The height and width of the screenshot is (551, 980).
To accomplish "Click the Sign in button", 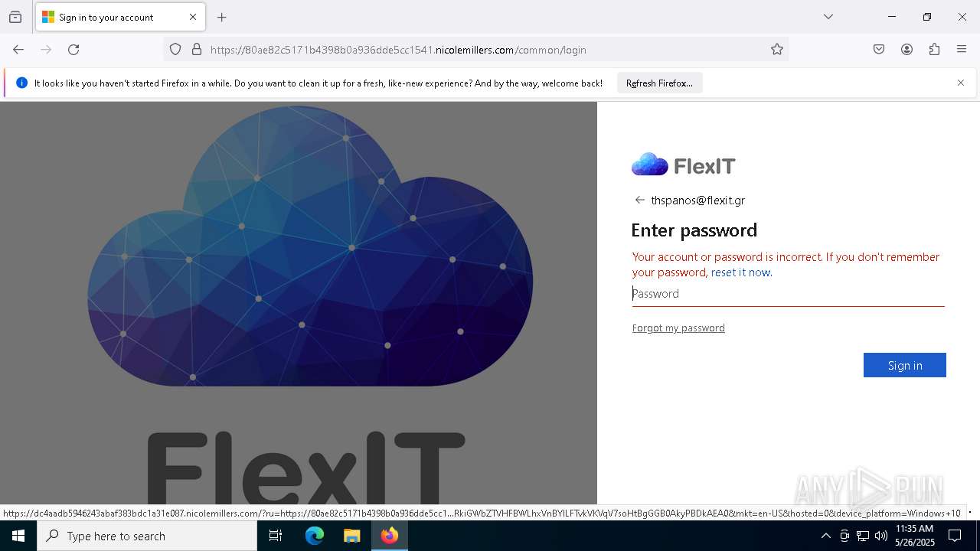I will pyautogui.click(x=904, y=365).
